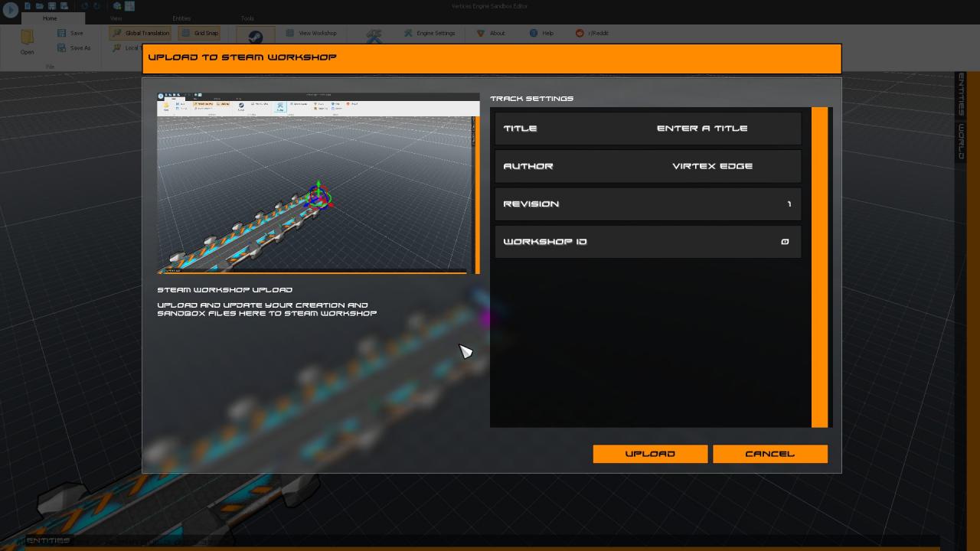The height and width of the screenshot is (551, 980).
Task: Switch to the Home ribbon tab
Action: coord(50,18)
